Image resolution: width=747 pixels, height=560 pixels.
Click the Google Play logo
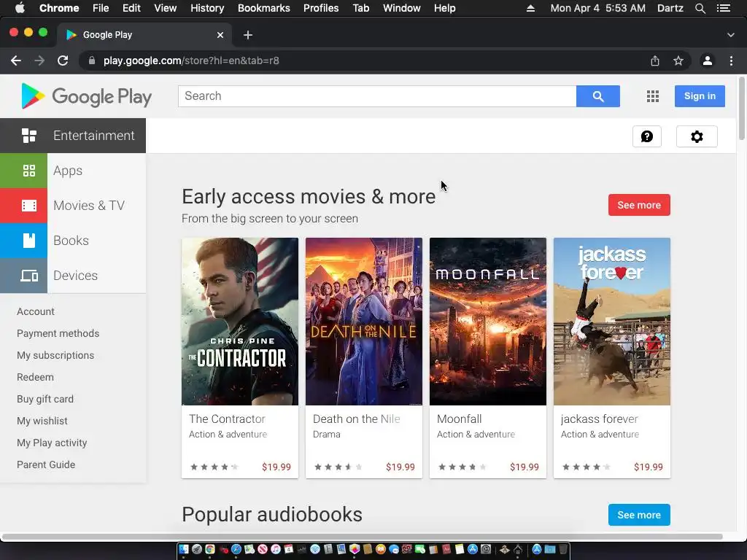pos(86,96)
